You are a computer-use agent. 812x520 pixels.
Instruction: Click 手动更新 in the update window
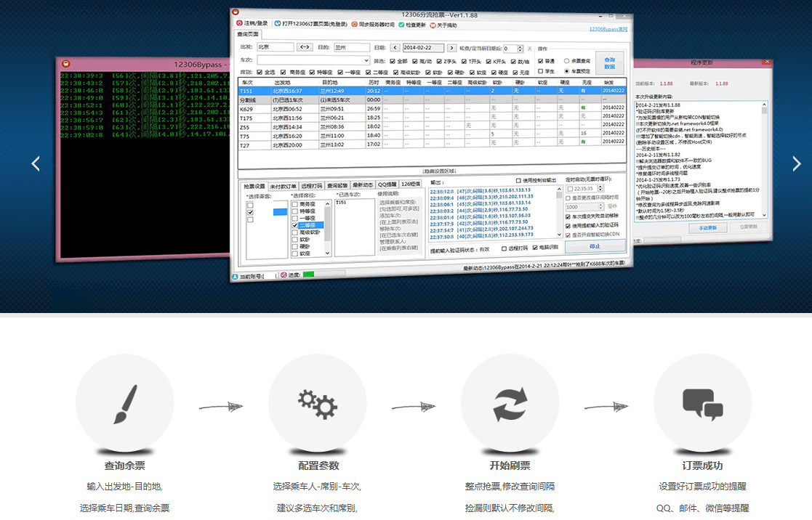(x=708, y=227)
